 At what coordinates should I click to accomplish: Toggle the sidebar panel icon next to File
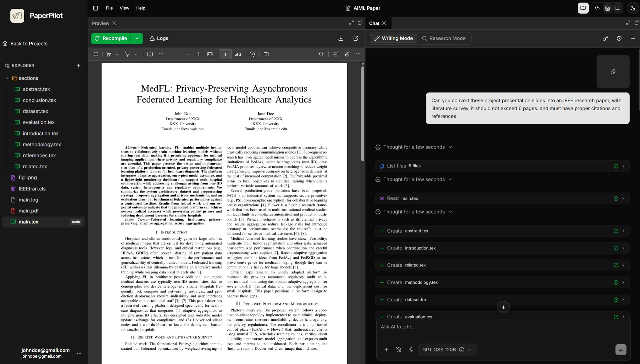95,8
